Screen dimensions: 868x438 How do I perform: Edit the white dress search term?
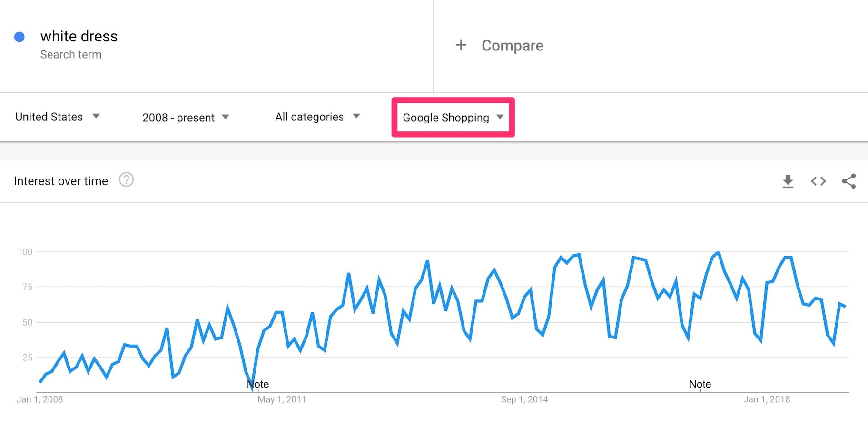79,37
